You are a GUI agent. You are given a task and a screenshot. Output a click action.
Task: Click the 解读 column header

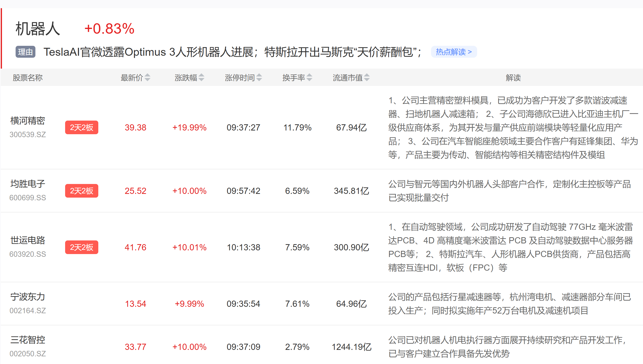pyautogui.click(x=513, y=78)
